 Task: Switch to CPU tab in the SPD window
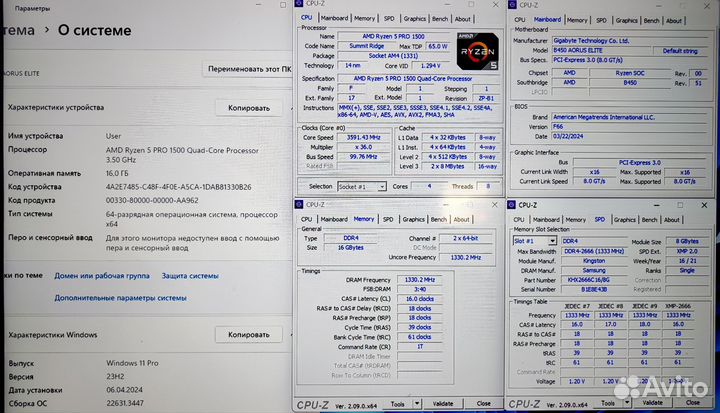pos(519,220)
